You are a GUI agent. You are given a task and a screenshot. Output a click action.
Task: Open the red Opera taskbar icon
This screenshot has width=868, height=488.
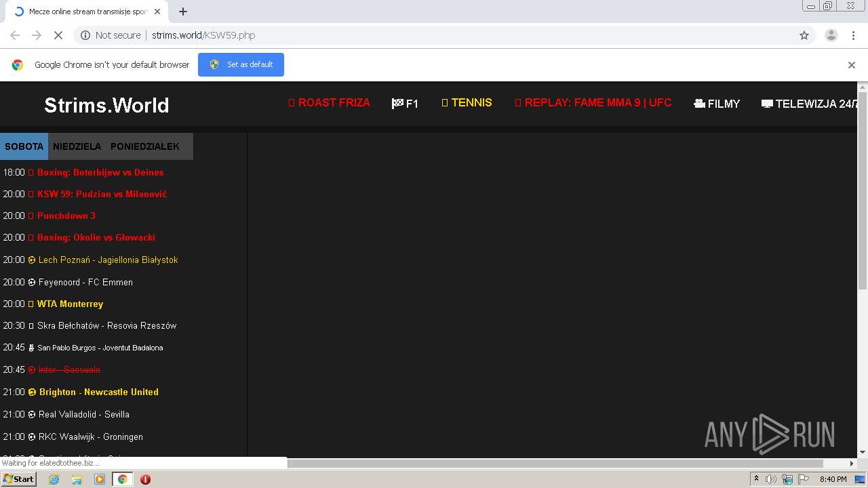click(x=145, y=479)
